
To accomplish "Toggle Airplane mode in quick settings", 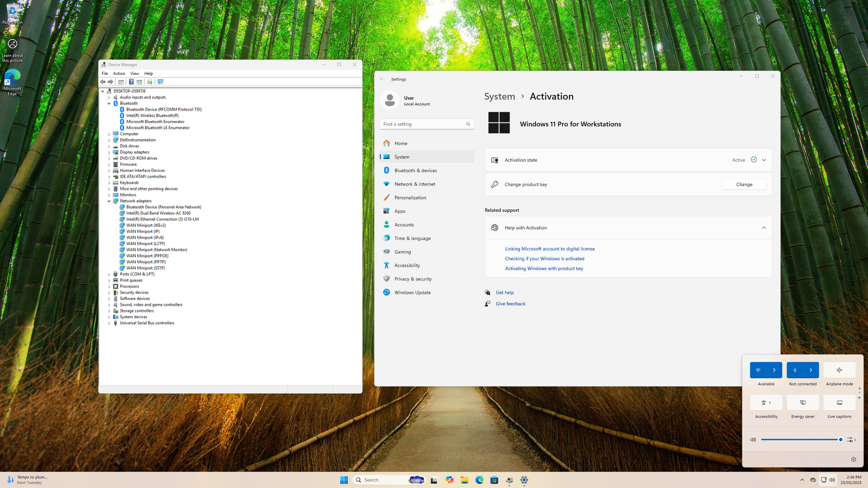I will 839,370.
